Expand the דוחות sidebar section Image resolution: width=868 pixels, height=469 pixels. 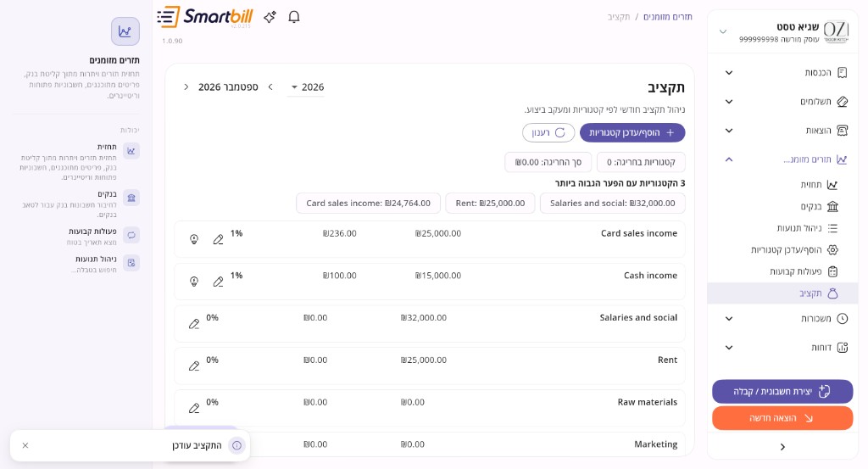pyautogui.click(x=729, y=348)
